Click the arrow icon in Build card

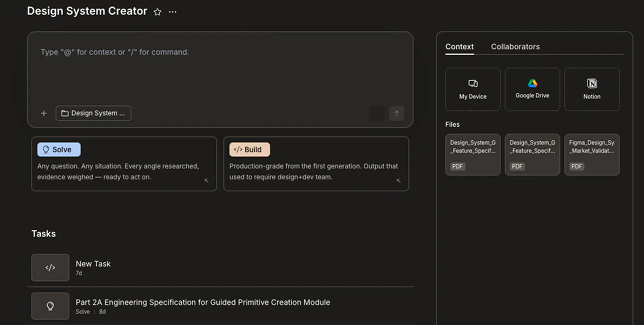pos(398,181)
